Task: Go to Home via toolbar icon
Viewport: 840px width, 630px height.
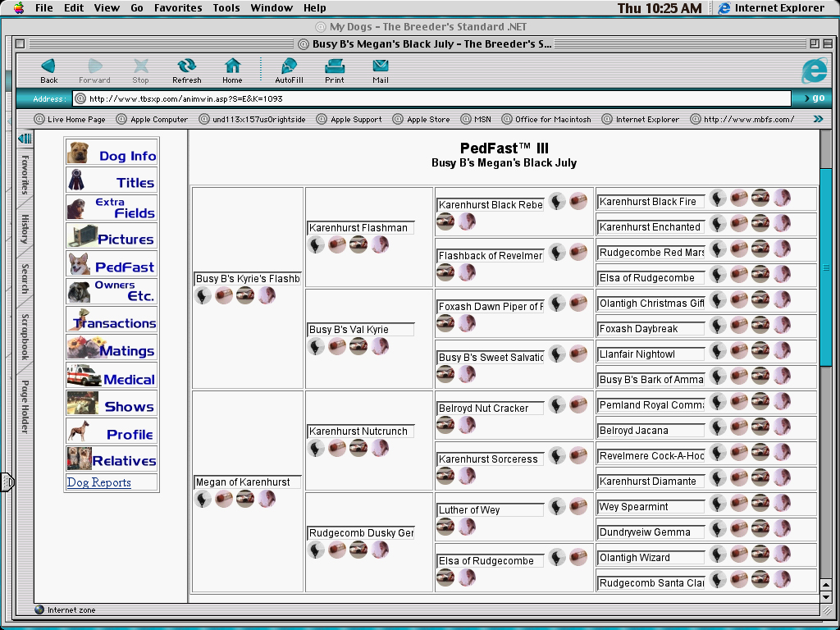Action: click(232, 71)
